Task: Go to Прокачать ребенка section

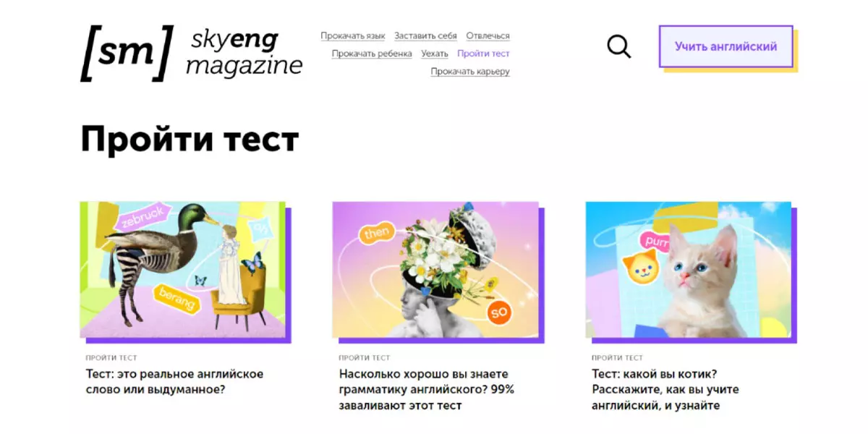Action: pos(372,54)
